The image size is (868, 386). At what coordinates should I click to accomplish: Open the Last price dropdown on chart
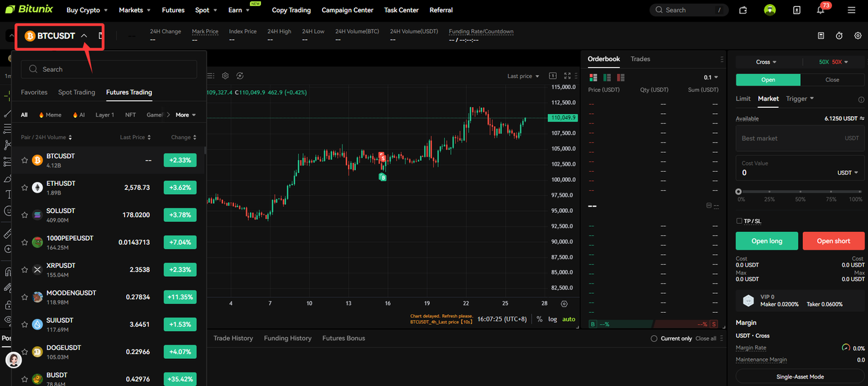524,76
